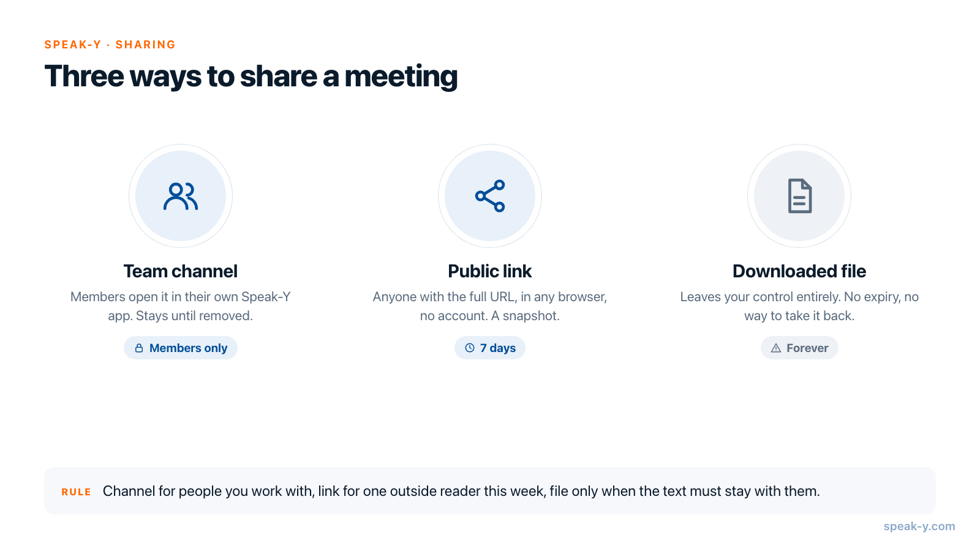Click the clock icon in 7 days badge

point(470,348)
